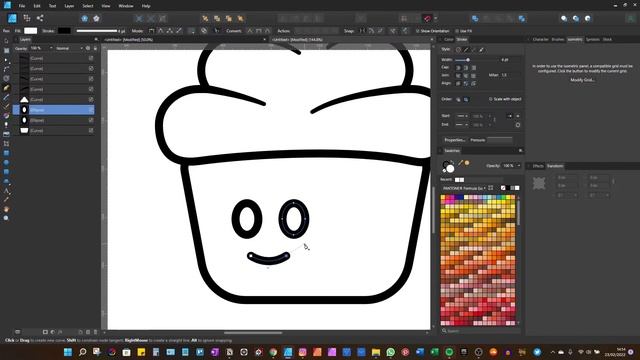
Task: Close the first untitled document tab
Action: point(264,40)
